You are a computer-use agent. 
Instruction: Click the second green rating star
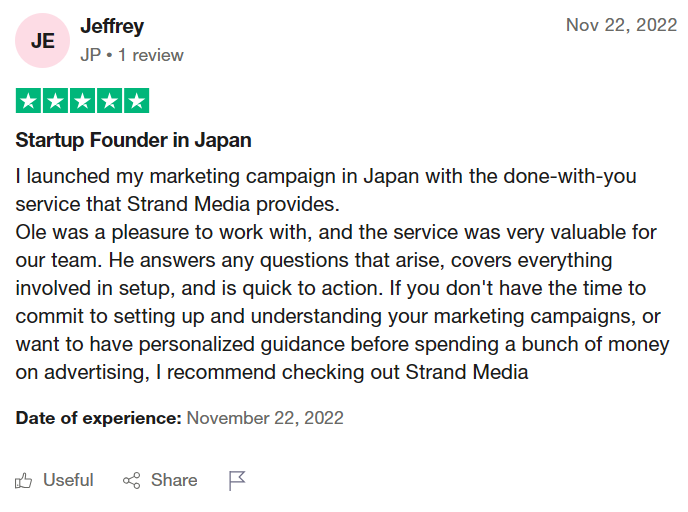pyautogui.click(x=55, y=100)
